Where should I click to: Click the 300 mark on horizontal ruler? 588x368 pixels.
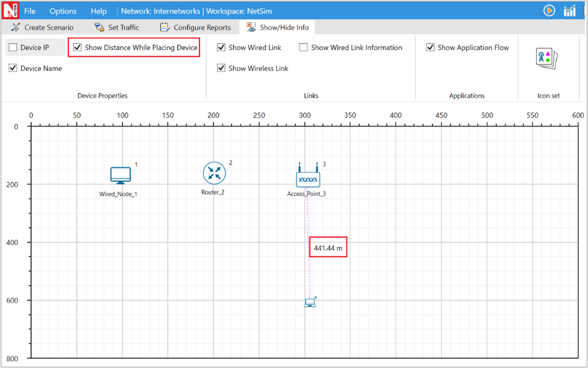[x=304, y=115]
